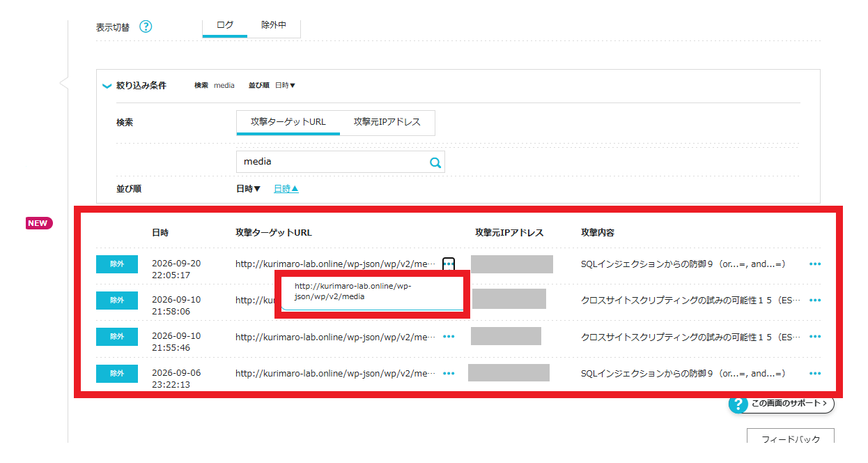Expand URL ellipsis in 2026-09-06 row

[449, 374]
